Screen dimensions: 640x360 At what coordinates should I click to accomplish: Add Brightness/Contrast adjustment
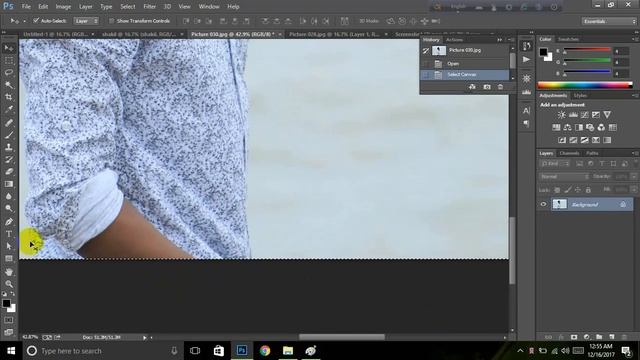coord(562,115)
